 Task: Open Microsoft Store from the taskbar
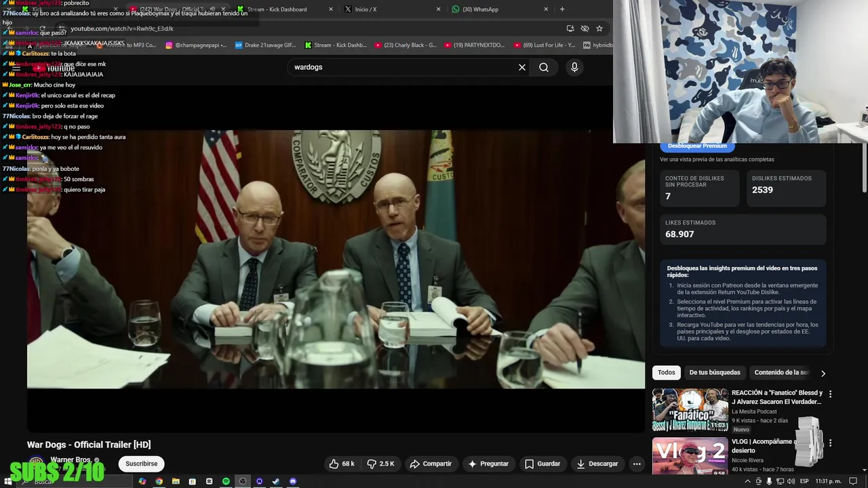coord(192,481)
